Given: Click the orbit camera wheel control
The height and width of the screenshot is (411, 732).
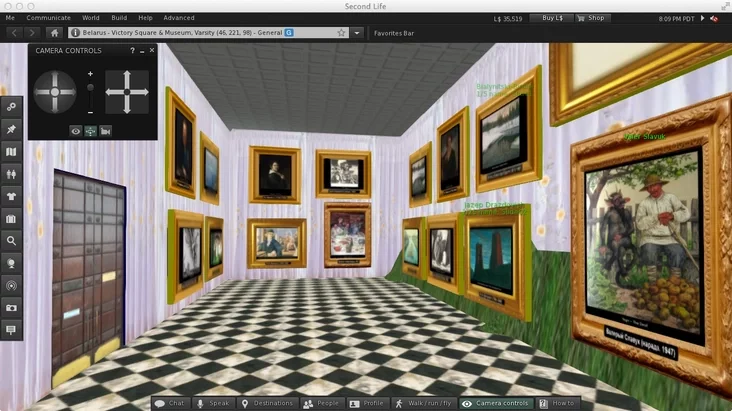Looking at the screenshot, I should click(x=55, y=92).
